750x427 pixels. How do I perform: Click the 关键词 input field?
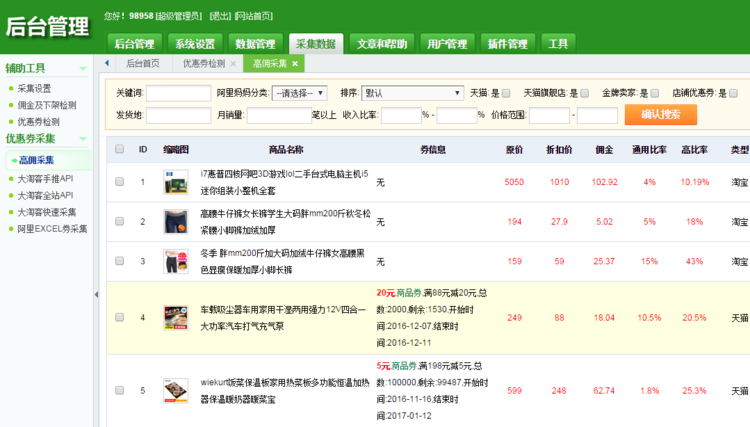178,93
